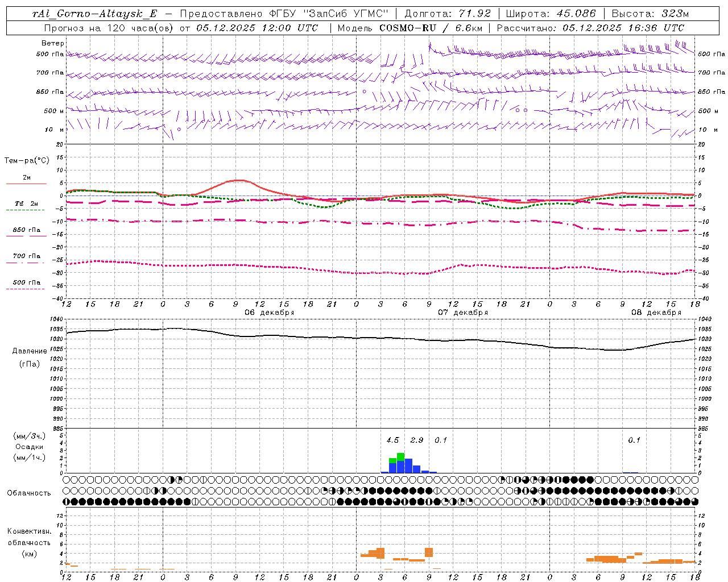Image resolution: width=728 pixels, height=582 pixels.
Task: Click the Ветер panel label
Action: (52, 43)
